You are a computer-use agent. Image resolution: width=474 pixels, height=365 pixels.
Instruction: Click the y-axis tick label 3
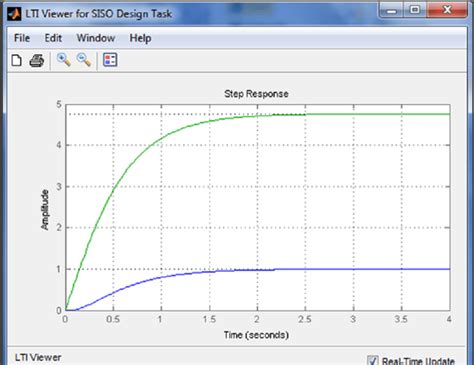(59, 187)
